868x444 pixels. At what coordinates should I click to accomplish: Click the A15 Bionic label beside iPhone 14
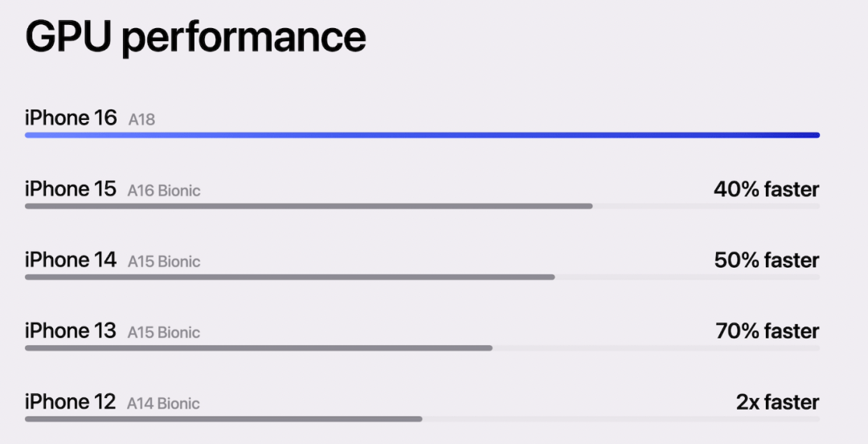click(x=164, y=261)
